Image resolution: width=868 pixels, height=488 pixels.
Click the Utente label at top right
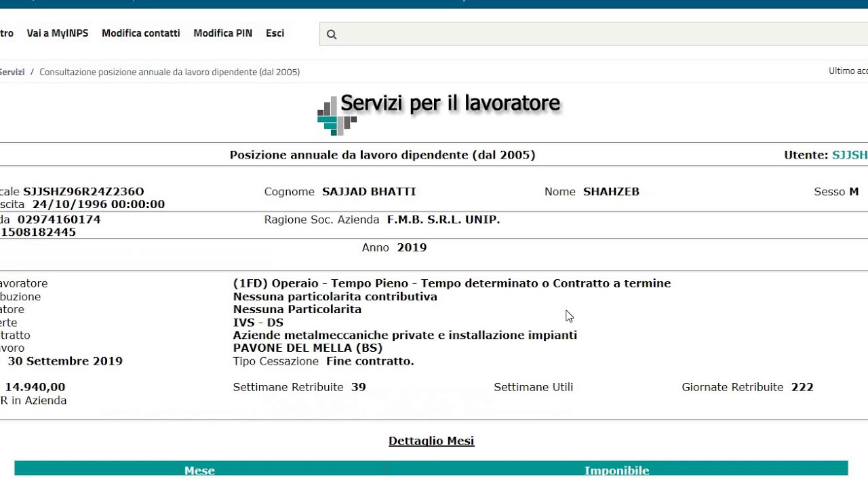pyautogui.click(x=806, y=155)
